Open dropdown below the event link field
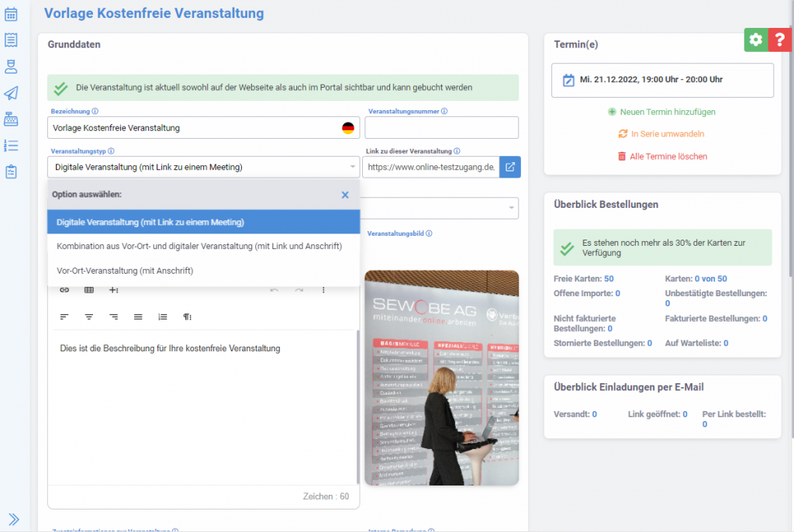Viewport: 794px width, 532px height. [440, 208]
